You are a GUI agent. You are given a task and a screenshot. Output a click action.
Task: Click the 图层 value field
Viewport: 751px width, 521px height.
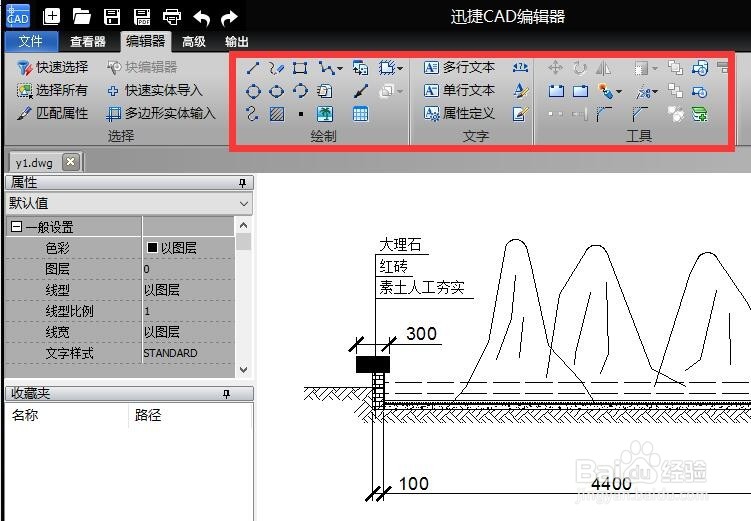pyautogui.click(x=188, y=269)
